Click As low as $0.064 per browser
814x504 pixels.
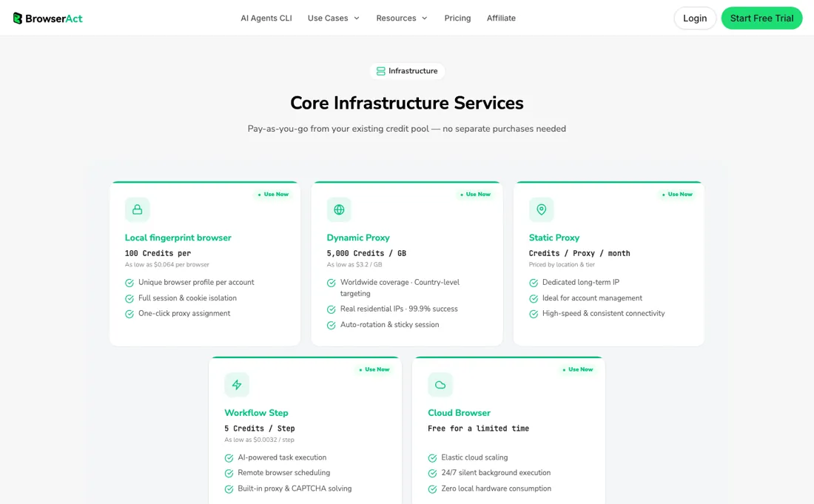coord(166,265)
